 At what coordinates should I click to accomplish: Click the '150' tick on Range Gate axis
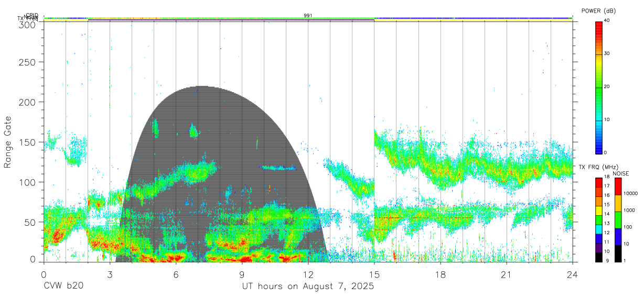(27, 142)
